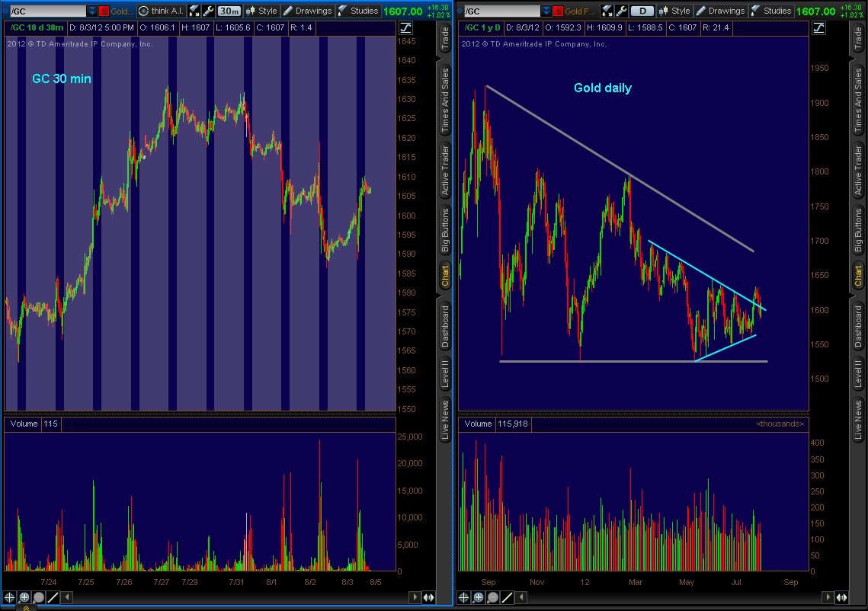The width and height of the screenshot is (868, 611).
Task: Open the Studies menu on the left chart
Action: tap(357, 11)
